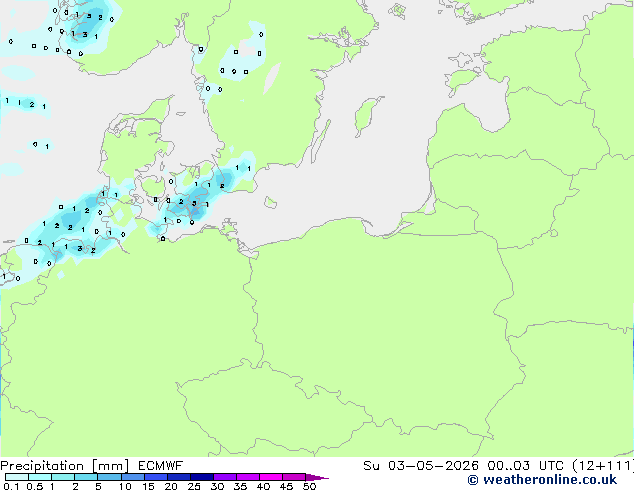Select the 5 mm legend color swatch

tap(109, 477)
